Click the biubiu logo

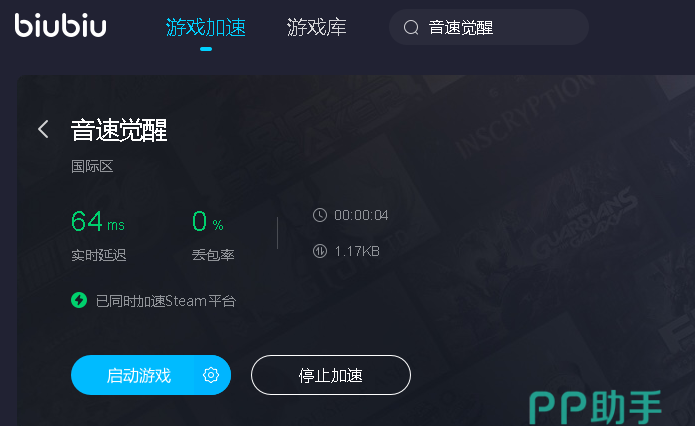click(x=60, y=25)
